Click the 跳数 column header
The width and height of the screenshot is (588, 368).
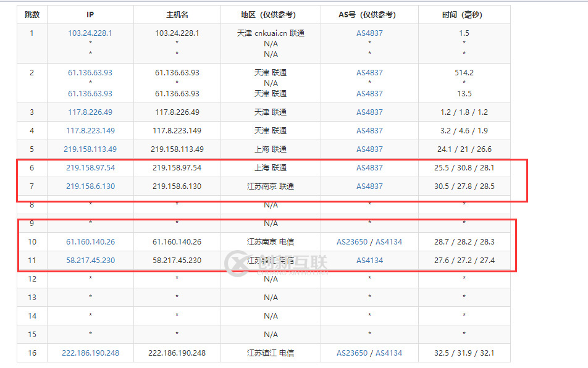32,15
